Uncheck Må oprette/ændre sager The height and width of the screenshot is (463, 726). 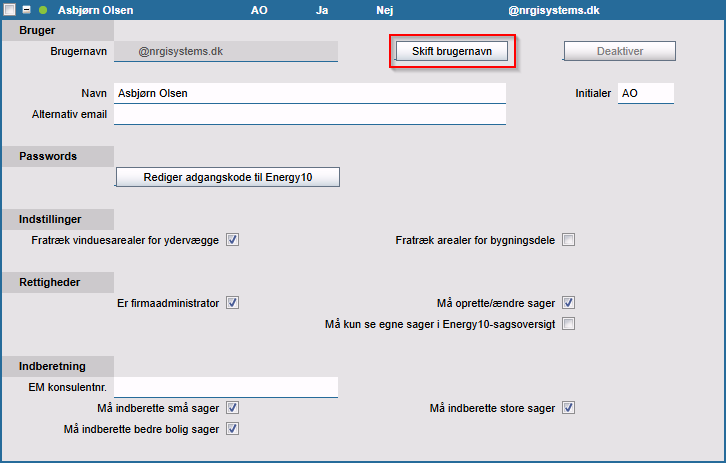pos(568,303)
